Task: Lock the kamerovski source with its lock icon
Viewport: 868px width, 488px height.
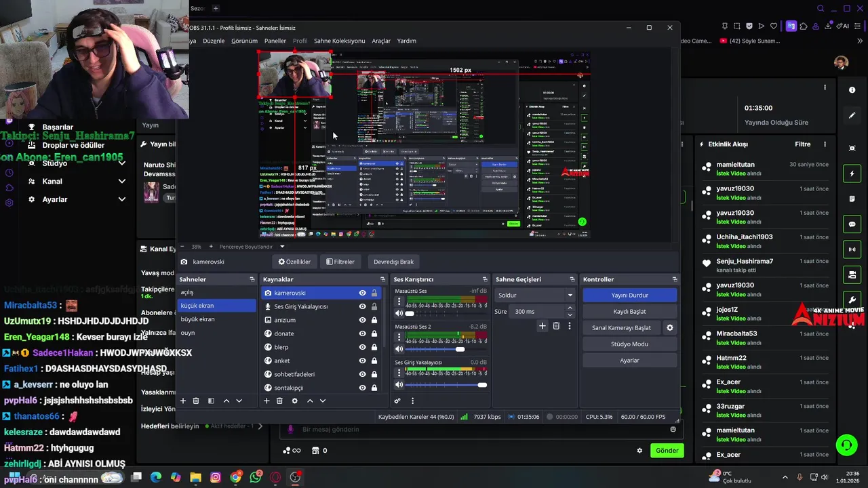Action: coord(374,293)
